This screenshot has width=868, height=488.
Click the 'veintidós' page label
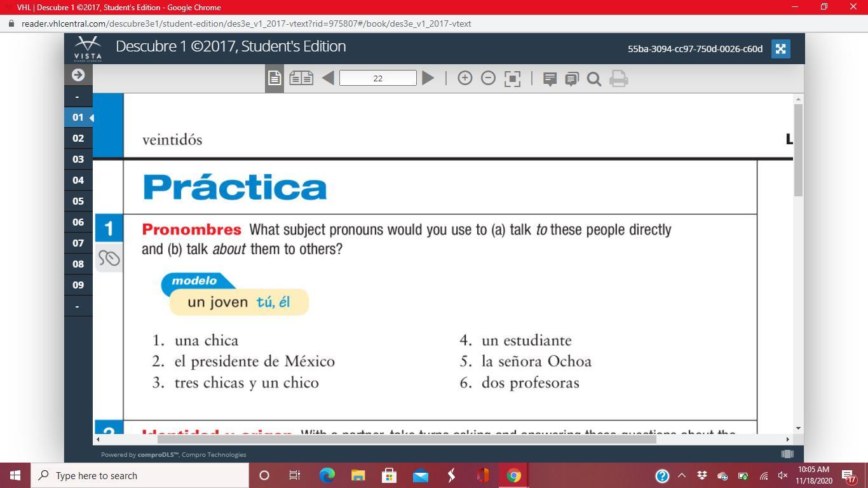pyautogui.click(x=172, y=140)
